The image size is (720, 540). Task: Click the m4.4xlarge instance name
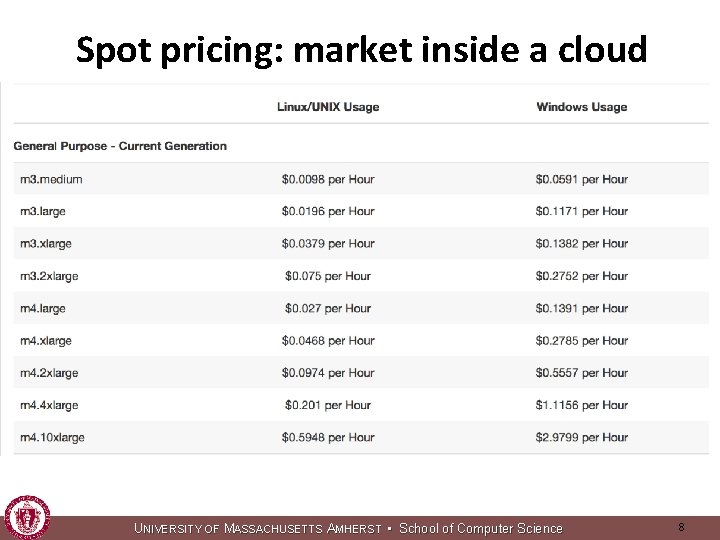click(x=49, y=405)
